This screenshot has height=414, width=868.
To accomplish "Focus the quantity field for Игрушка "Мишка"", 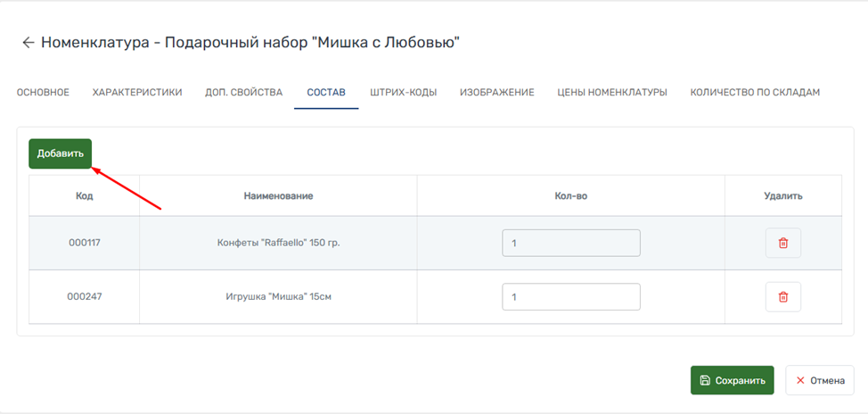I will coord(570,297).
